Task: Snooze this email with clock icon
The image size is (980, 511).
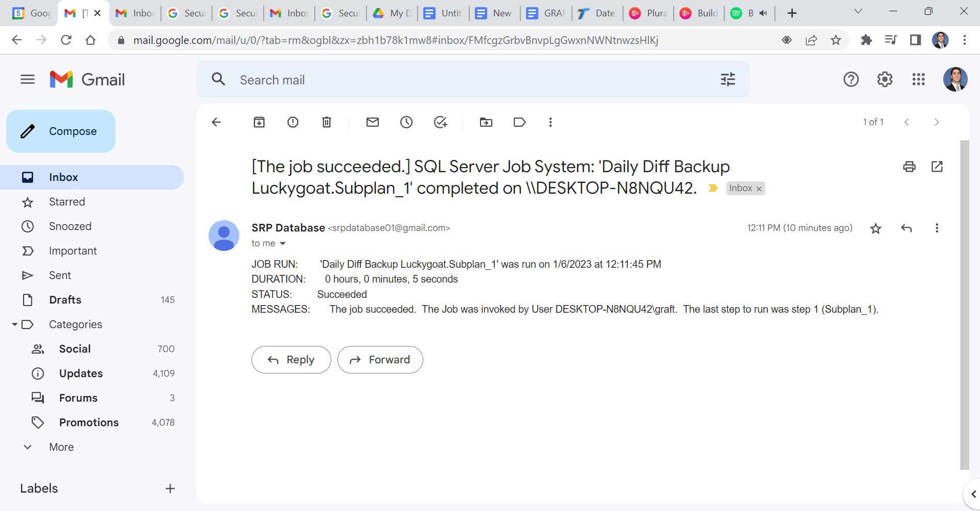Action: click(406, 122)
